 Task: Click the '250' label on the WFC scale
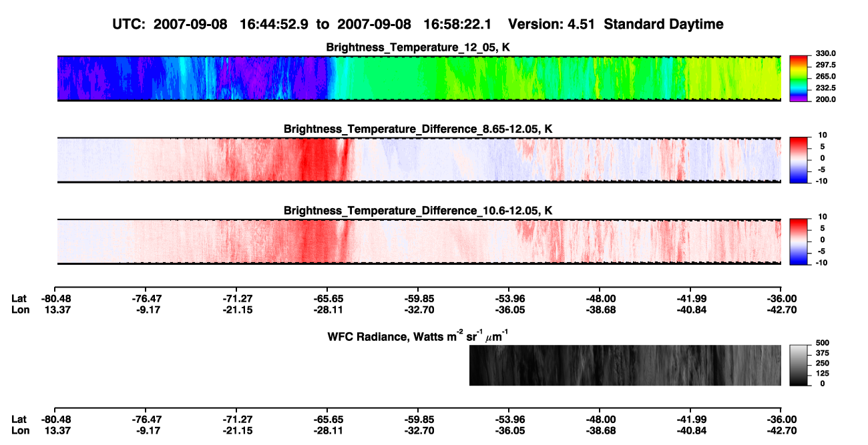tap(823, 363)
